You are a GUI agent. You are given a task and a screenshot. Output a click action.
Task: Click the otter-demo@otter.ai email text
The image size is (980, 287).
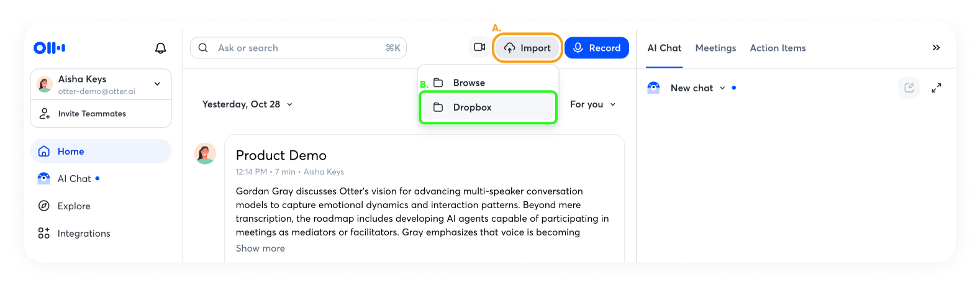(96, 91)
